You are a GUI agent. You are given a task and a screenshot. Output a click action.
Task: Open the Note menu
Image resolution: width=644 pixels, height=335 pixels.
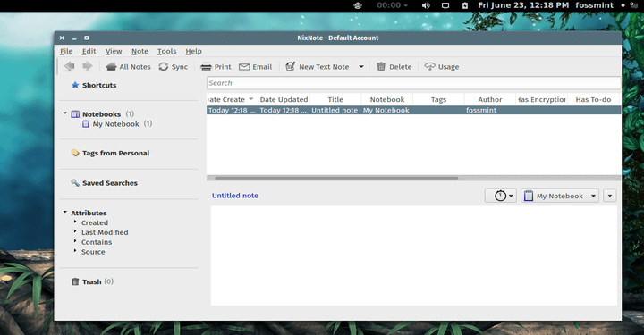[140, 51]
